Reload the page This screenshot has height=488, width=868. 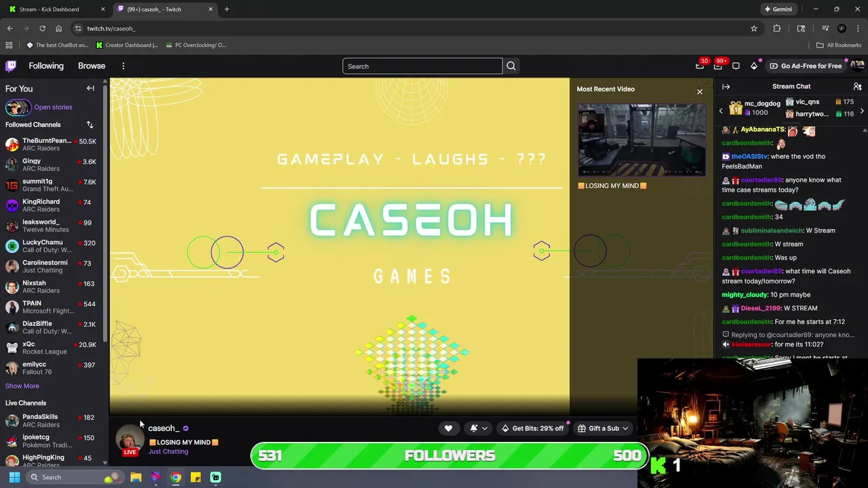click(x=42, y=28)
